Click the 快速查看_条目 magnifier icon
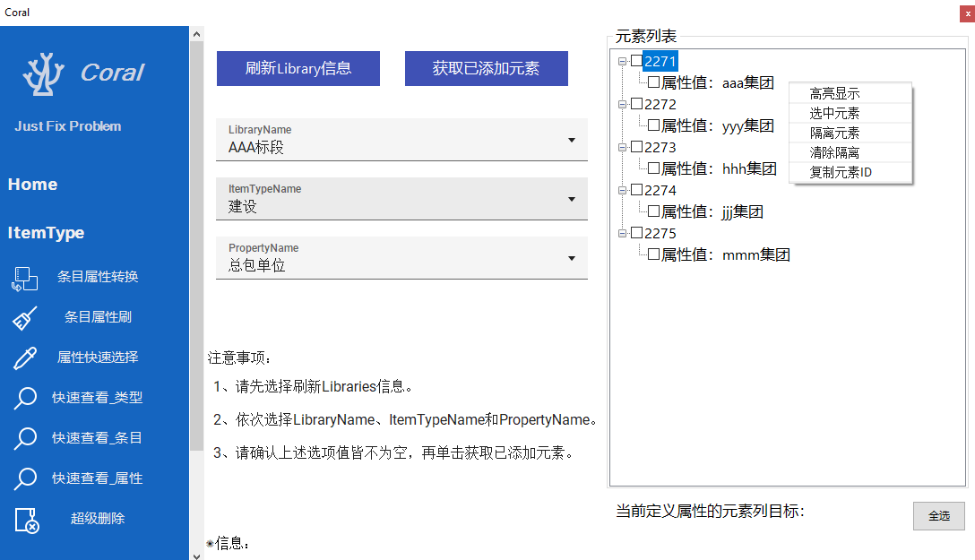The image size is (975, 560). coord(24,438)
